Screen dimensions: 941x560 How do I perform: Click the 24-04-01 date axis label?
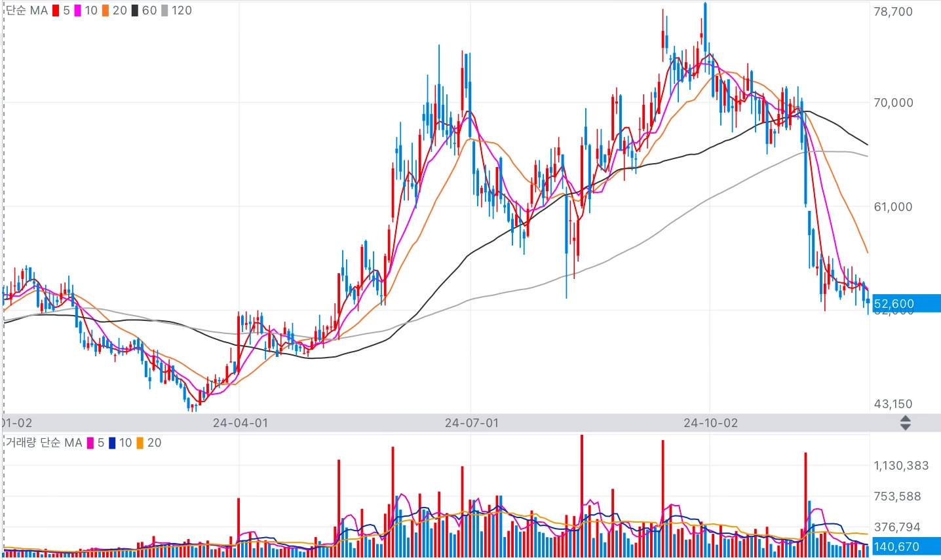tap(240, 423)
